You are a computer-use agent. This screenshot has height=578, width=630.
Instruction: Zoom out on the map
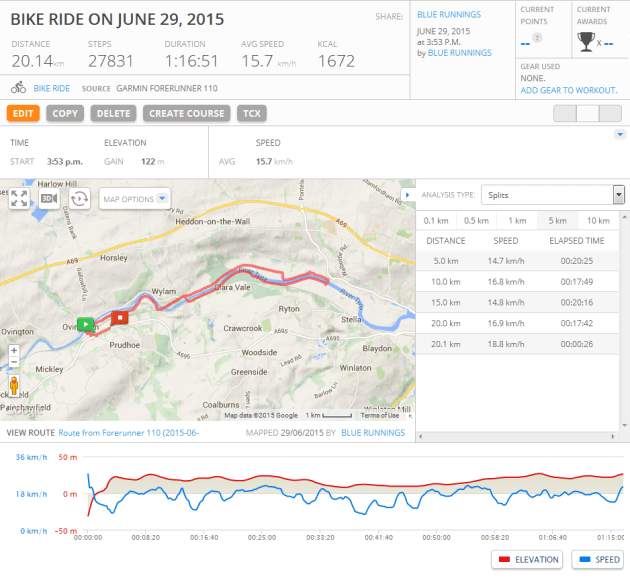(14, 366)
